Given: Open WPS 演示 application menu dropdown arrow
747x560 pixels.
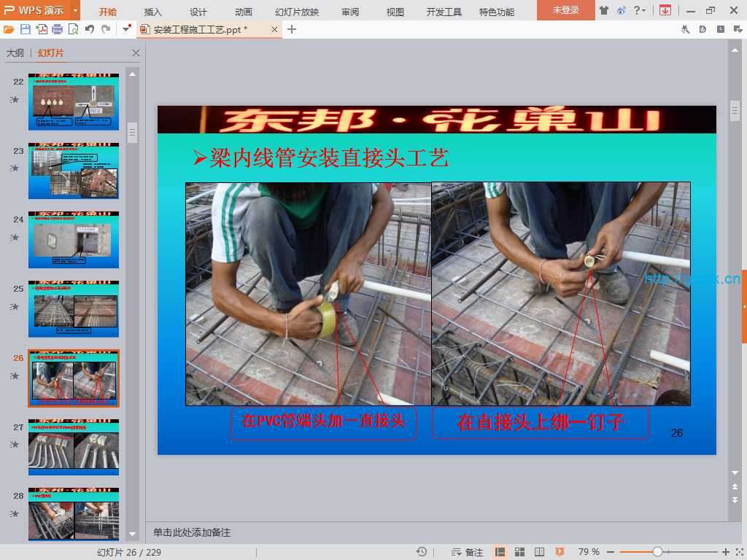Looking at the screenshot, I should point(75,11).
